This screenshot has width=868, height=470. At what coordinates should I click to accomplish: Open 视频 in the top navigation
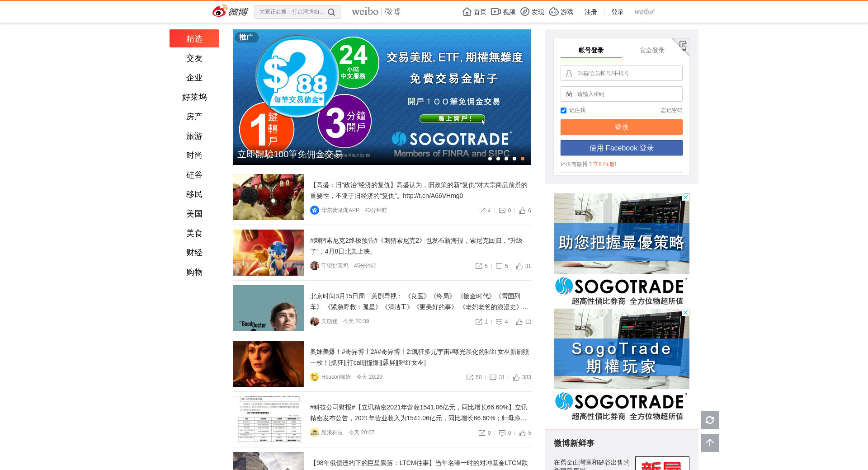tap(503, 12)
